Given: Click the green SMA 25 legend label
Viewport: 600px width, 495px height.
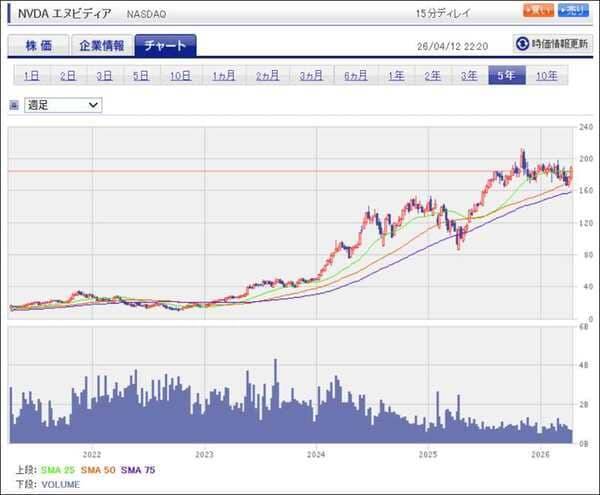Looking at the screenshot, I should coord(57,469).
